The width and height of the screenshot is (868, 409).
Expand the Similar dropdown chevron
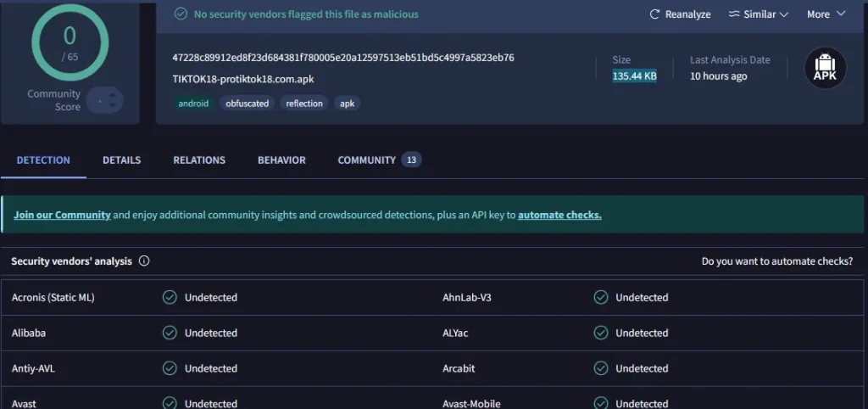point(783,15)
